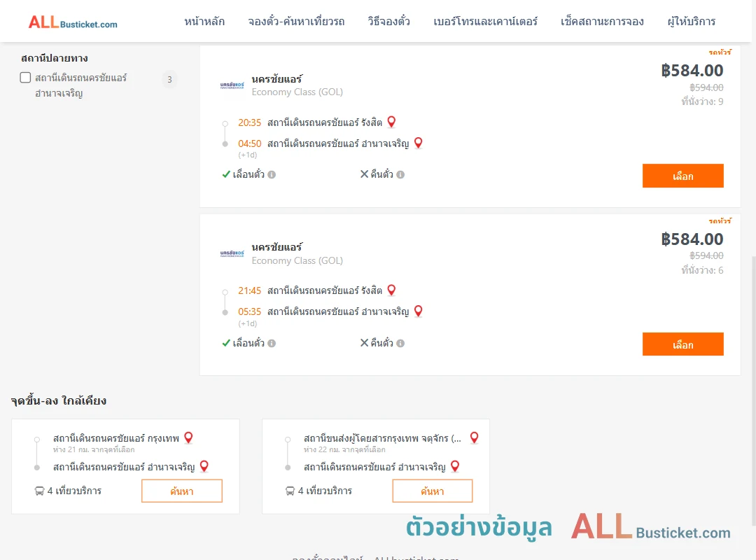Click X mark for คืนตั๋ว on 20:35 trip
Image resolution: width=756 pixels, height=560 pixels.
[365, 174]
